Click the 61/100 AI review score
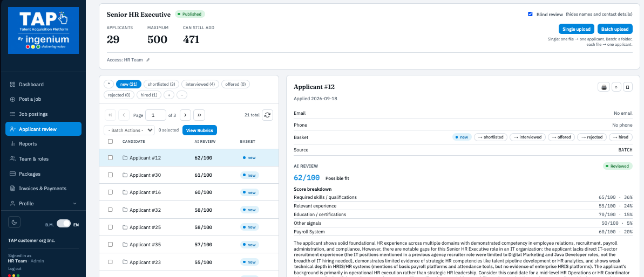Image resolution: width=644 pixels, height=277 pixels. pos(204,175)
